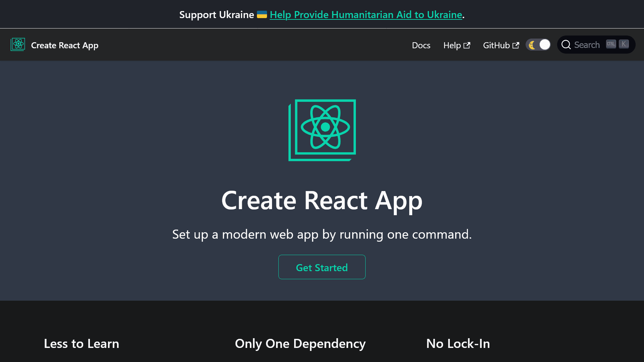
Task: Click the "Only One Dependency" heading
Action: point(300,344)
